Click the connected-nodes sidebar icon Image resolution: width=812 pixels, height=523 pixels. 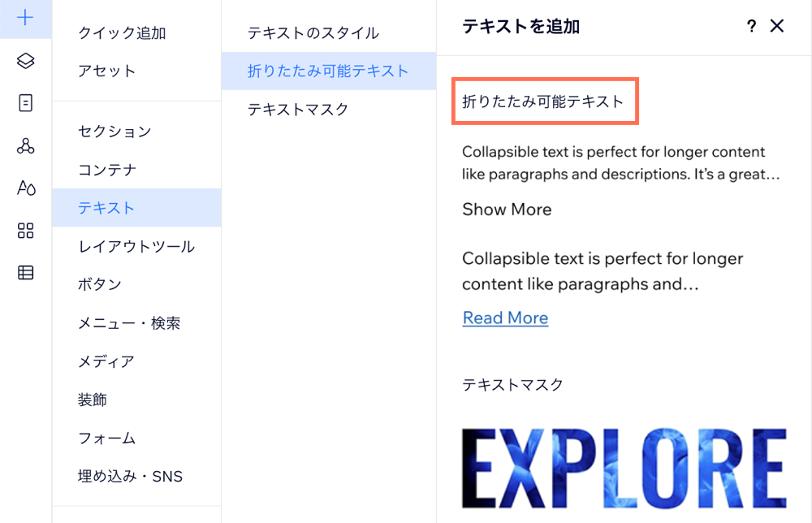pyautogui.click(x=25, y=146)
